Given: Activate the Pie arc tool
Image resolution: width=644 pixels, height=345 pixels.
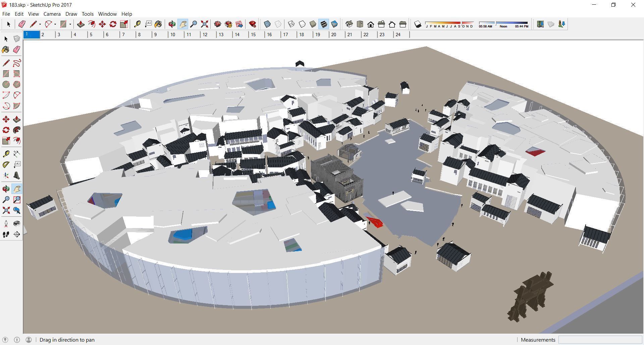Looking at the screenshot, I should 17,106.
